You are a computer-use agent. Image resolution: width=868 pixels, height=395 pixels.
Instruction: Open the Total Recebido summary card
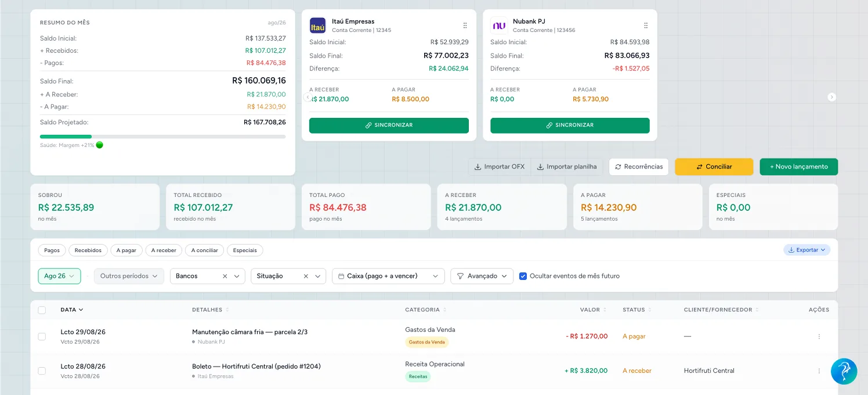pos(230,207)
